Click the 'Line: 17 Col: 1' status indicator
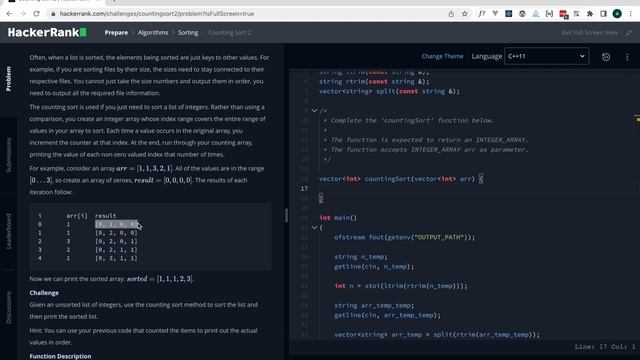The image size is (640, 360). pos(605,347)
